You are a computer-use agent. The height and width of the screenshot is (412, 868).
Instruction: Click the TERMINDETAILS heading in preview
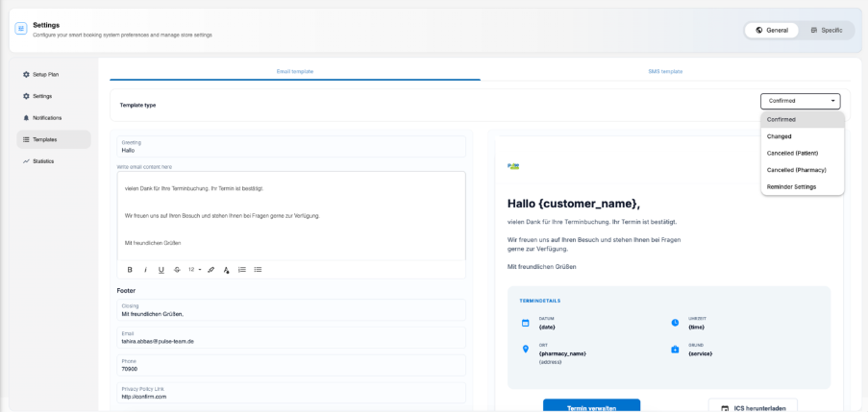click(539, 301)
